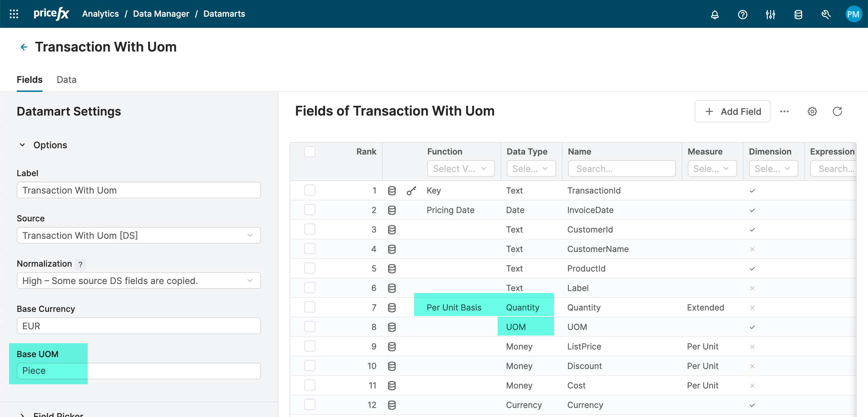Open Datamarts from the breadcrumb

224,14
